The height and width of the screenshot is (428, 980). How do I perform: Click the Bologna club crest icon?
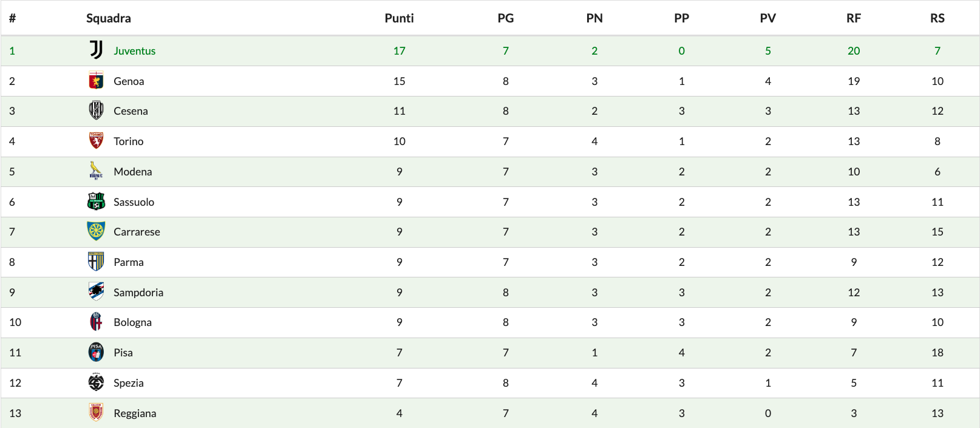pyautogui.click(x=96, y=322)
